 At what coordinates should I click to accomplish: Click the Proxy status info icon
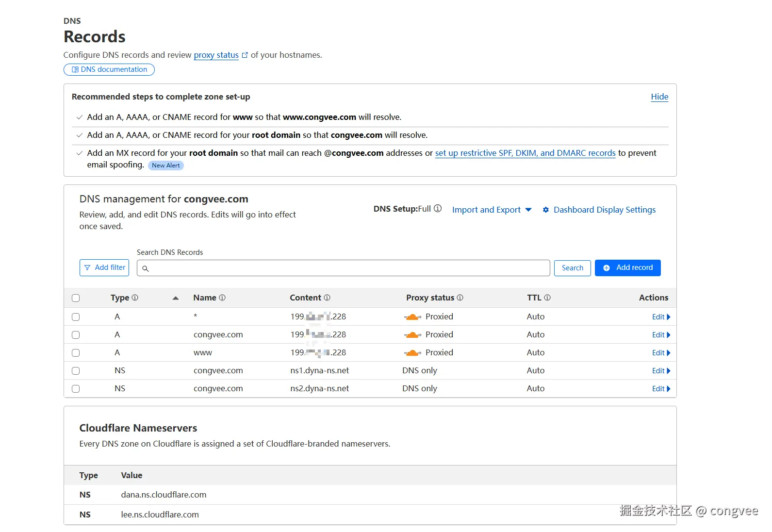pyautogui.click(x=460, y=298)
